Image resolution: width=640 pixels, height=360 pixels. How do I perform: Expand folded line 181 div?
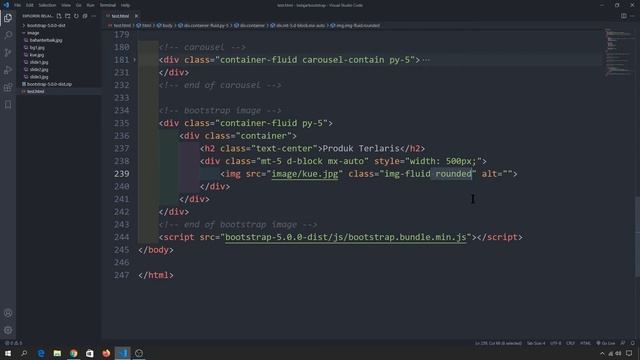(135, 60)
